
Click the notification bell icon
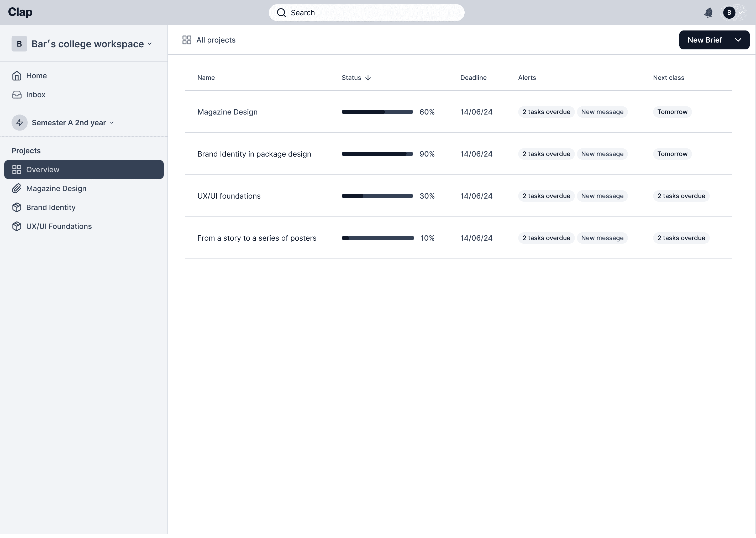[x=708, y=13]
